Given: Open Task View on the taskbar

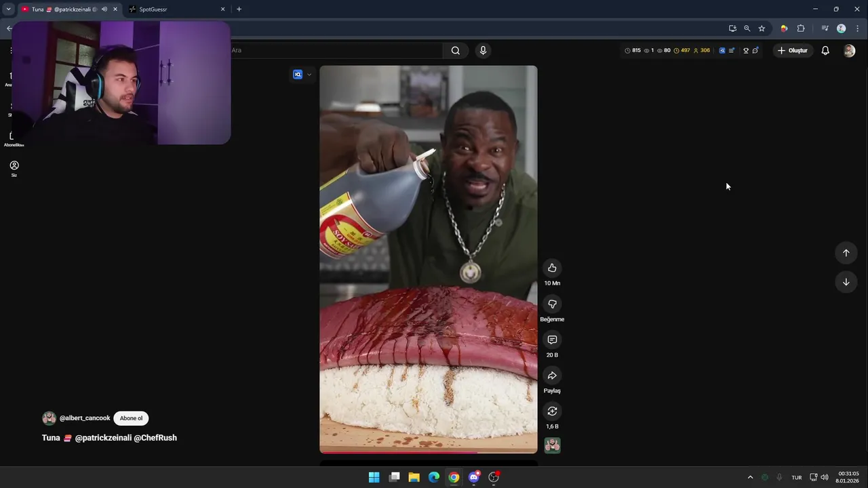Looking at the screenshot, I should pyautogui.click(x=394, y=477).
